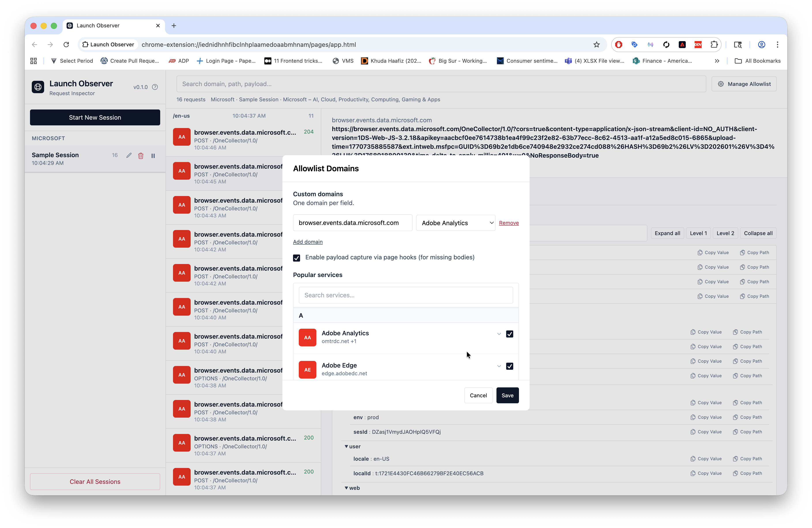This screenshot has width=812, height=528.
Task: Click the Add domain link
Action: tap(307, 242)
